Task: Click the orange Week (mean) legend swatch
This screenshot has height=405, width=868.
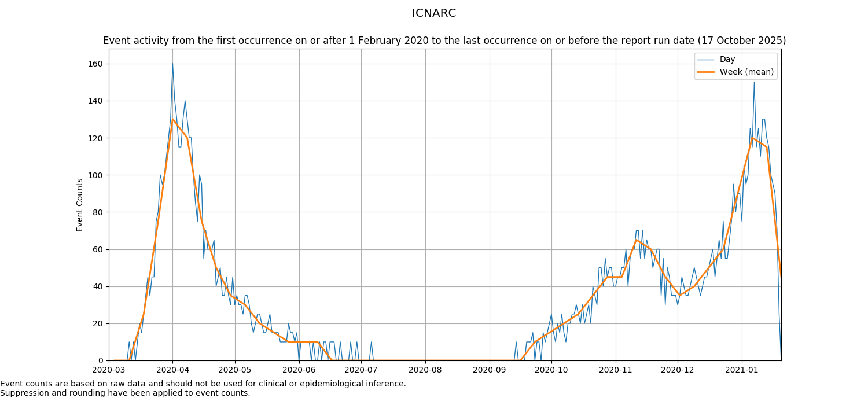Action: pyautogui.click(x=707, y=72)
